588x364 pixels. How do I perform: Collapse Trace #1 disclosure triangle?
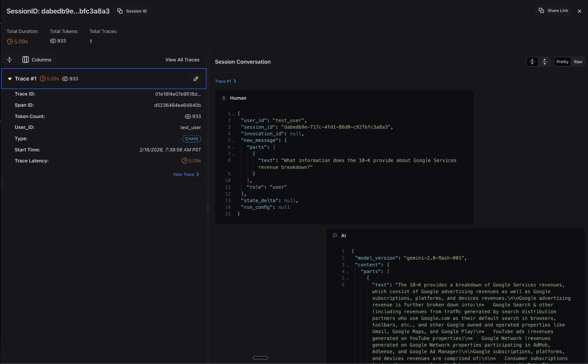click(x=10, y=79)
